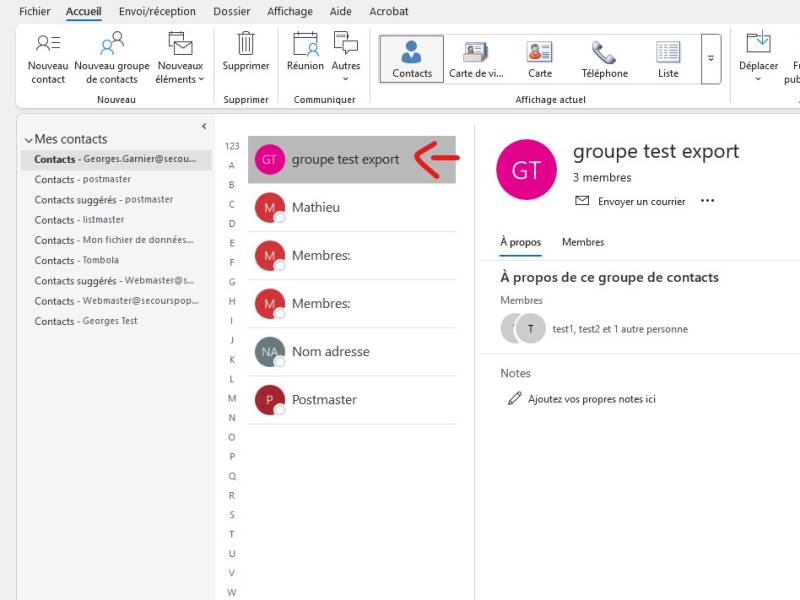Open the Déplacer dropdown
Image resolution: width=800 pixels, height=600 pixels.
[758, 58]
